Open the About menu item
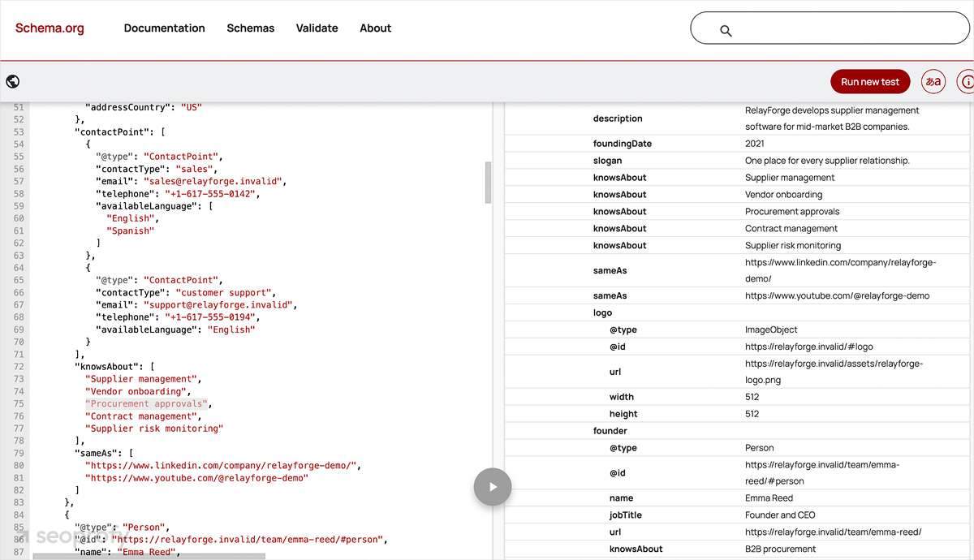 [375, 28]
